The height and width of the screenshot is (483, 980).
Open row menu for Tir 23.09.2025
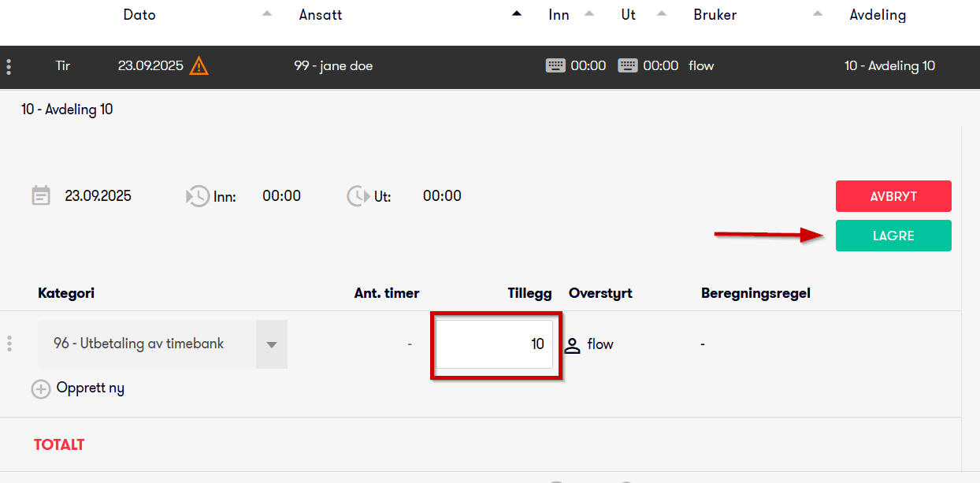pos(9,66)
